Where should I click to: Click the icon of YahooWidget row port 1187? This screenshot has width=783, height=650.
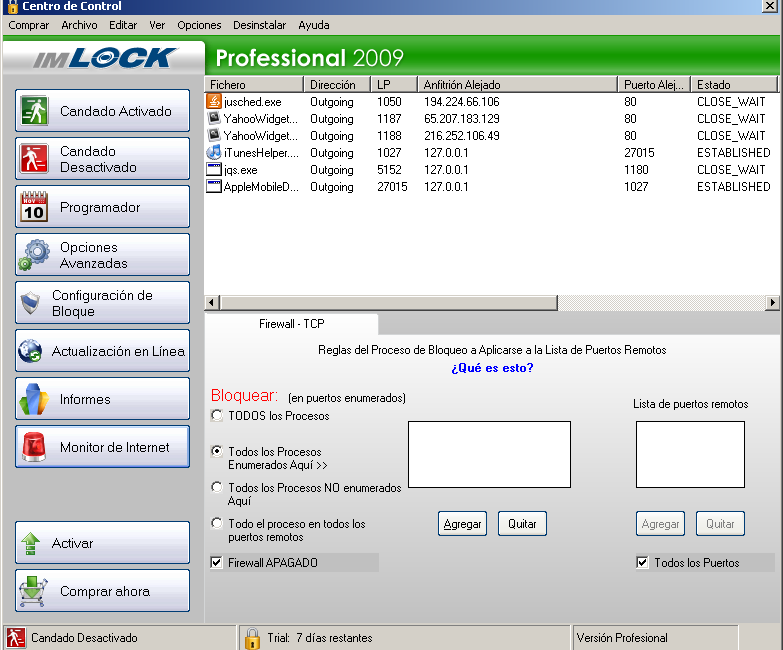(214, 118)
